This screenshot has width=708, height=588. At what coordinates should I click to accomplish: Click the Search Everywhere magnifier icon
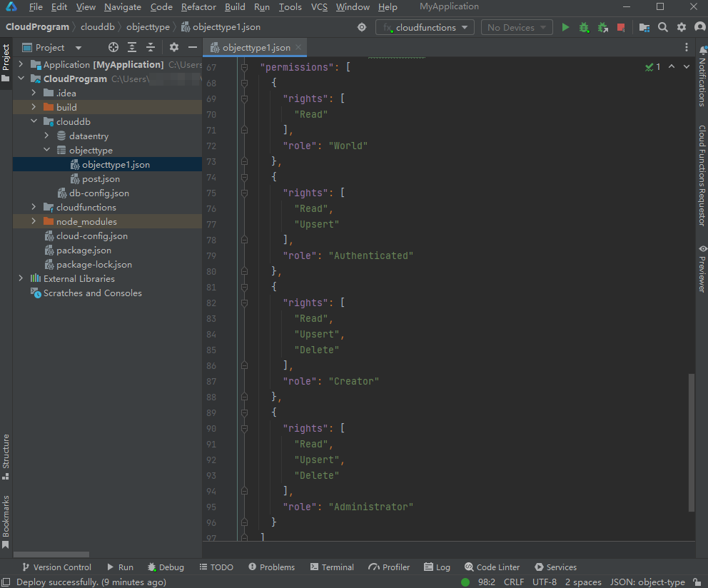tap(663, 28)
